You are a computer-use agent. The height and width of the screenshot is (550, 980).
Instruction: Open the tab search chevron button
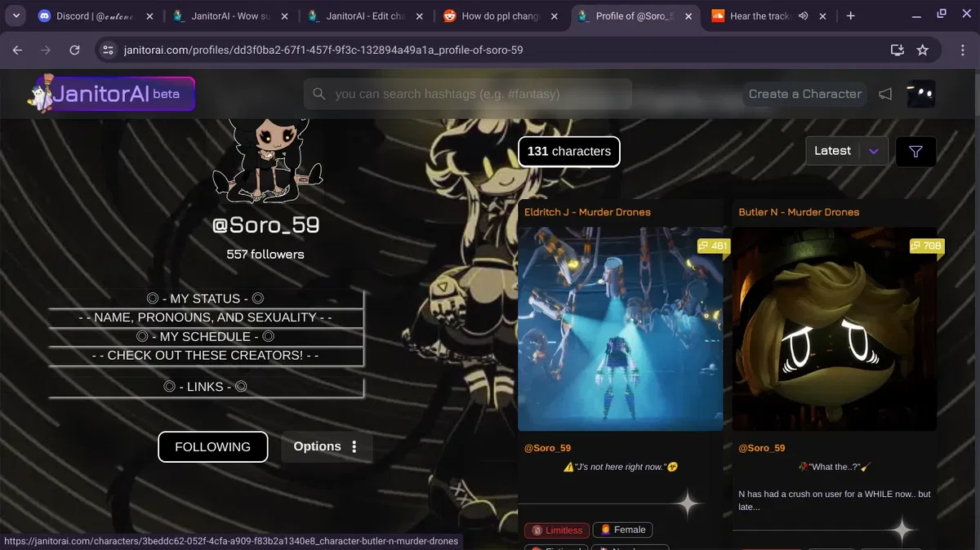16,16
